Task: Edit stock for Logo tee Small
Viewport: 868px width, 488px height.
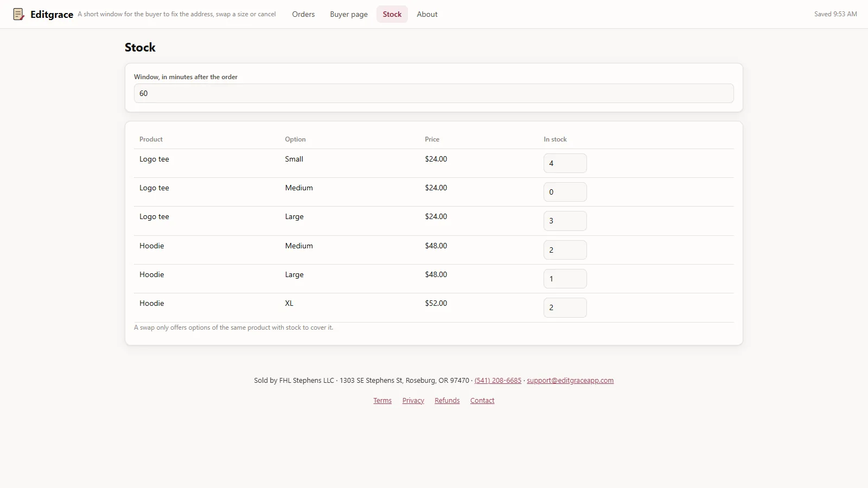Action: pyautogui.click(x=565, y=163)
